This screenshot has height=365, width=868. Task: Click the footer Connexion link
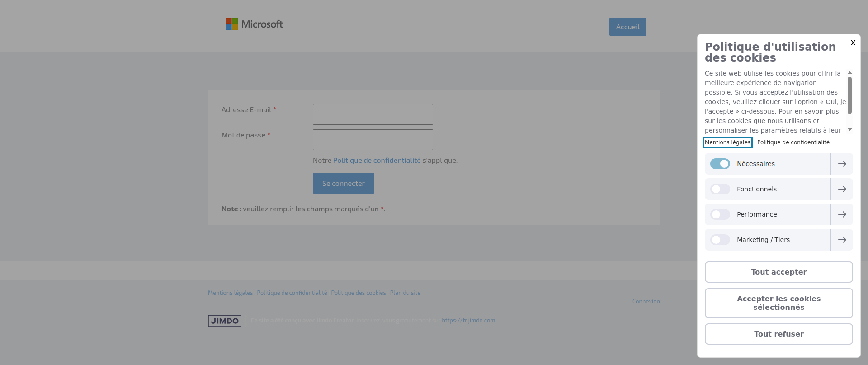(646, 302)
